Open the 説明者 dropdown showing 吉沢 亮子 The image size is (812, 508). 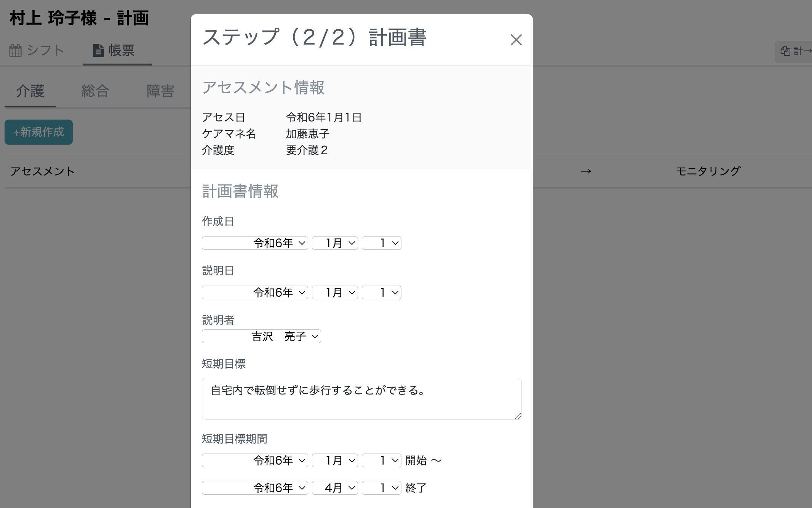[261, 336]
